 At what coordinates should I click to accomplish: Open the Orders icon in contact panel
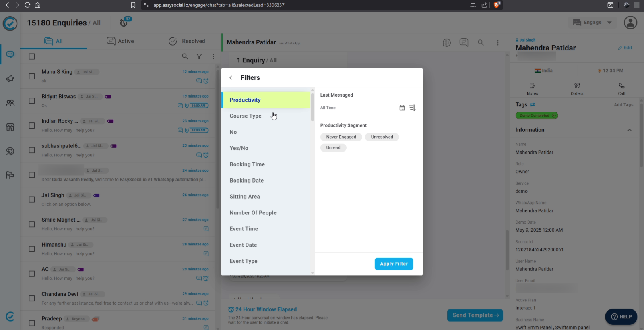click(x=577, y=86)
